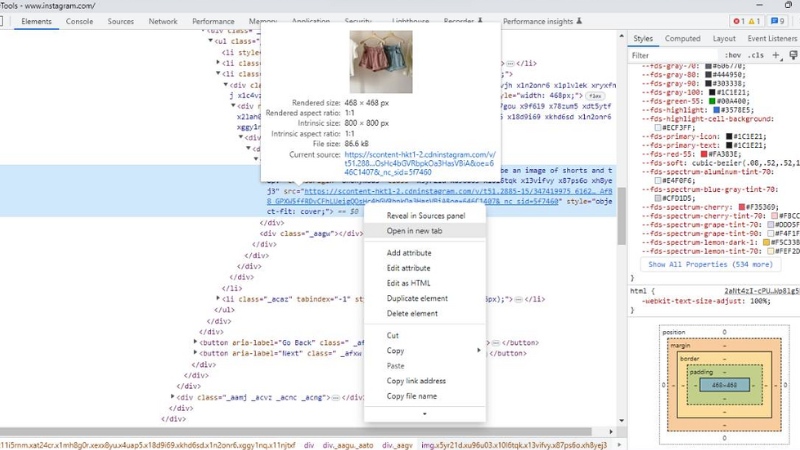This screenshot has height=450, width=800.
Task: Click the red errors counter badge
Action: tap(738, 21)
